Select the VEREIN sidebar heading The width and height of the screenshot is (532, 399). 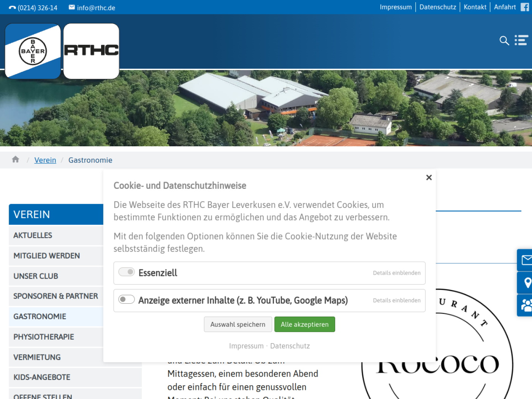56,214
